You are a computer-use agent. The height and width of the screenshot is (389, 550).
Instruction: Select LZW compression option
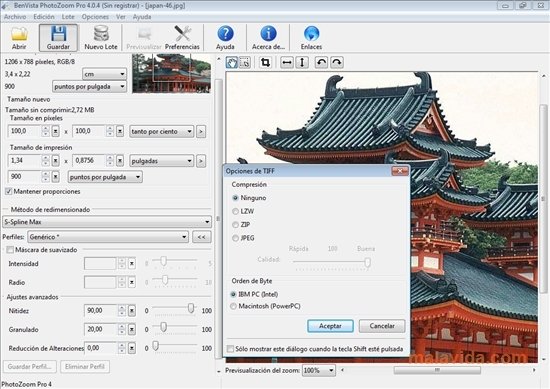coord(235,211)
